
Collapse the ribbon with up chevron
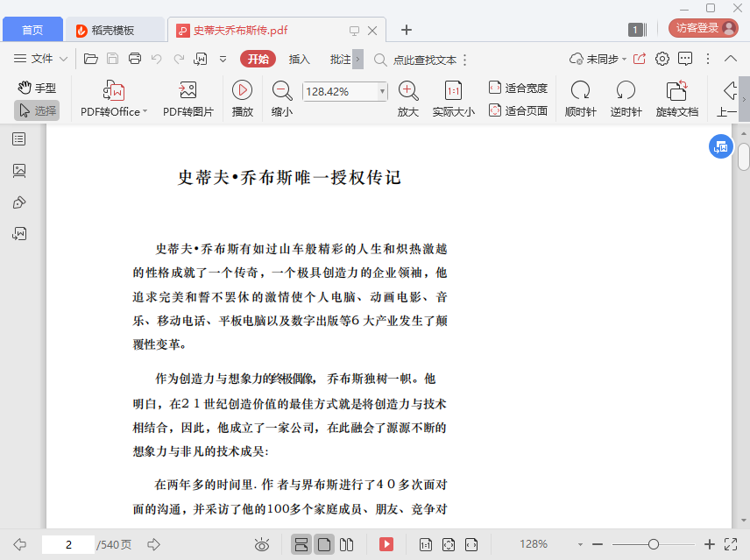click(x=731, y=59)
